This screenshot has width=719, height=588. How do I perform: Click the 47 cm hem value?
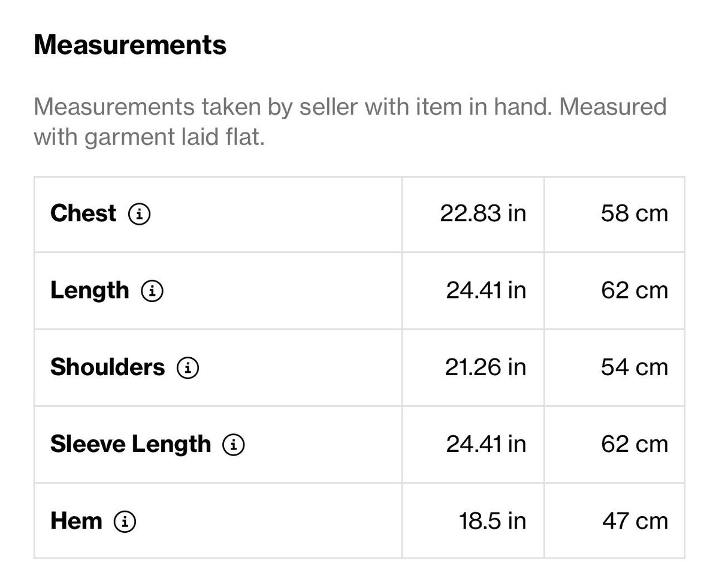635,521
